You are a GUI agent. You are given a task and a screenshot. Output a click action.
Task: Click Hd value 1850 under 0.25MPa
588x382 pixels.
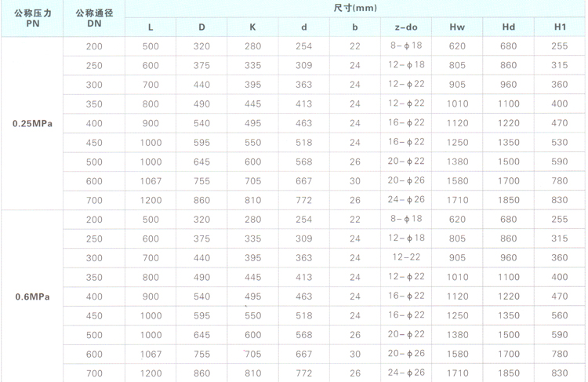tap(509, 200)
